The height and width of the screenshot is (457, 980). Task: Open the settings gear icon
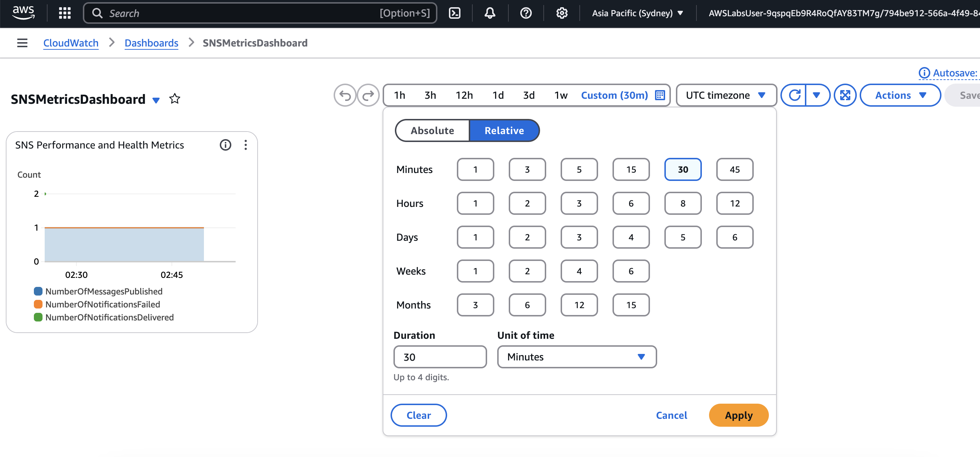pyautogui.click(x=562, y=13)
